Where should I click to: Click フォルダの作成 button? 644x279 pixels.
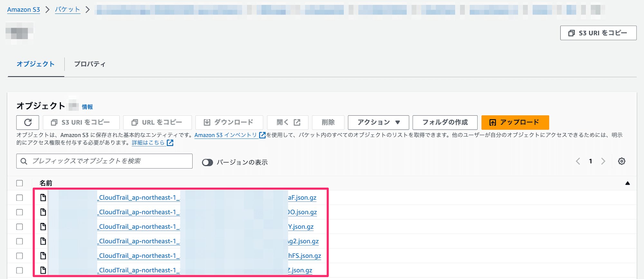pyautogui.click(x=445, y=122)
